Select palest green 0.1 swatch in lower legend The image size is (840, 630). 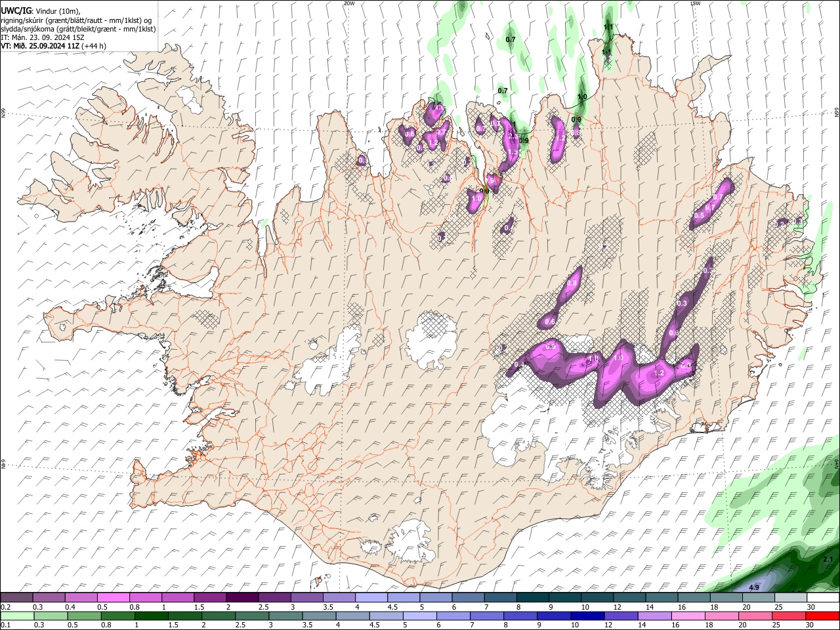(17, 616)
